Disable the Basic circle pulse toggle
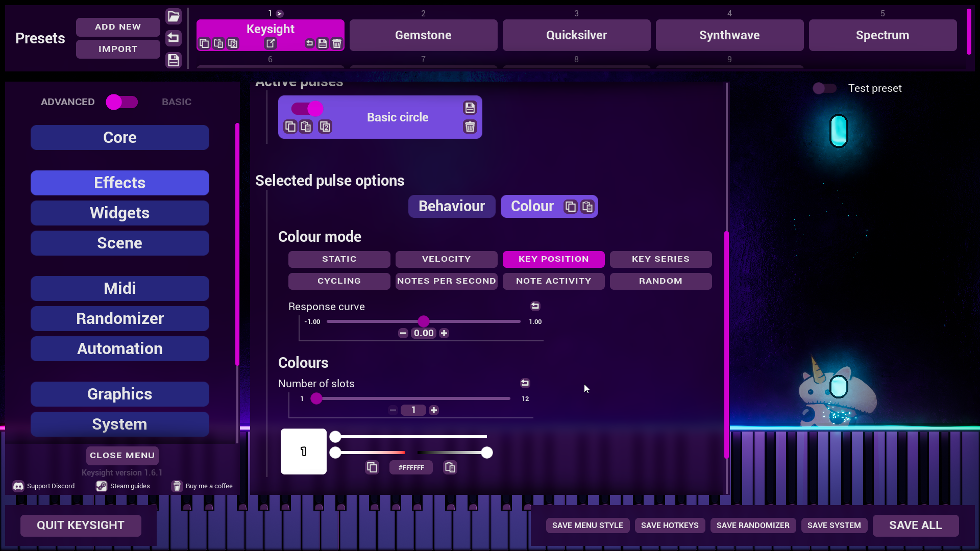The image size is (980, 551). (307, 109)
